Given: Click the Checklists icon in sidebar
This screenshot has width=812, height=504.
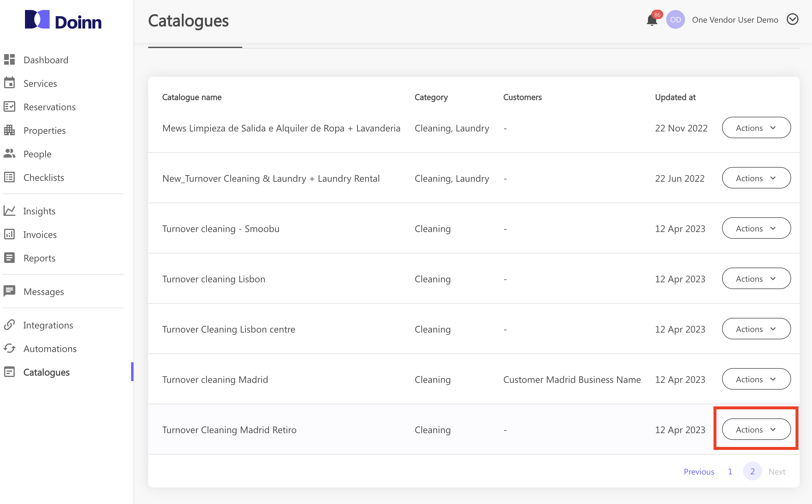Looking at the screenshot, I should 9,177.
